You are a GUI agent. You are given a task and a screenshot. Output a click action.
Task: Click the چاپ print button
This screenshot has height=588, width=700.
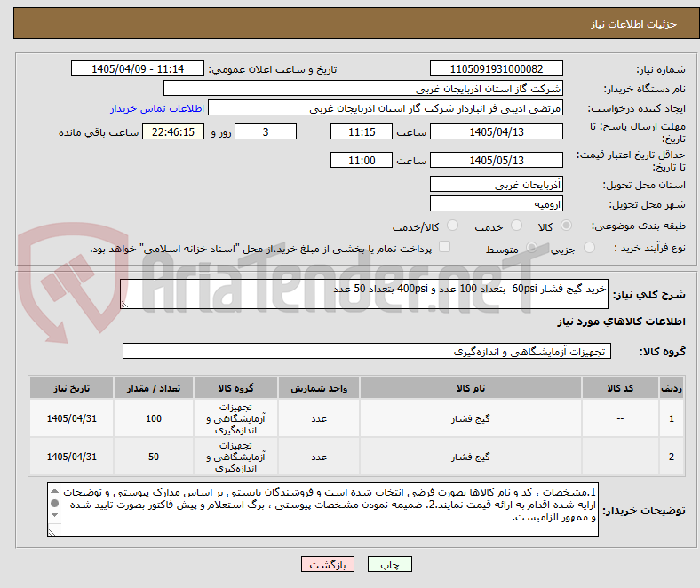tap(390, 564)
